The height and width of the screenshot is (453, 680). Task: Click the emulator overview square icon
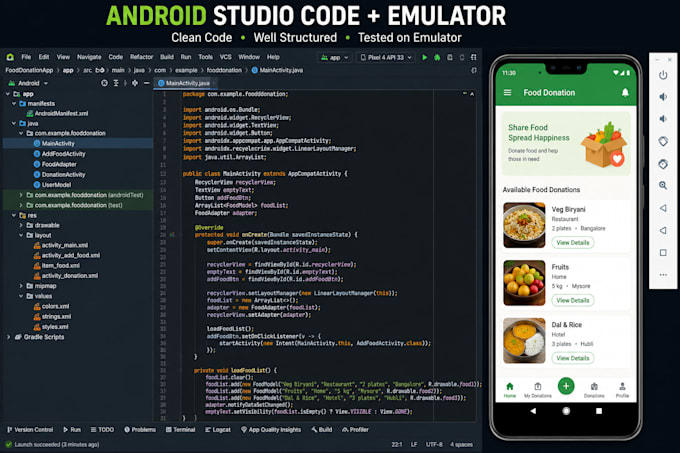coord(663,252)
